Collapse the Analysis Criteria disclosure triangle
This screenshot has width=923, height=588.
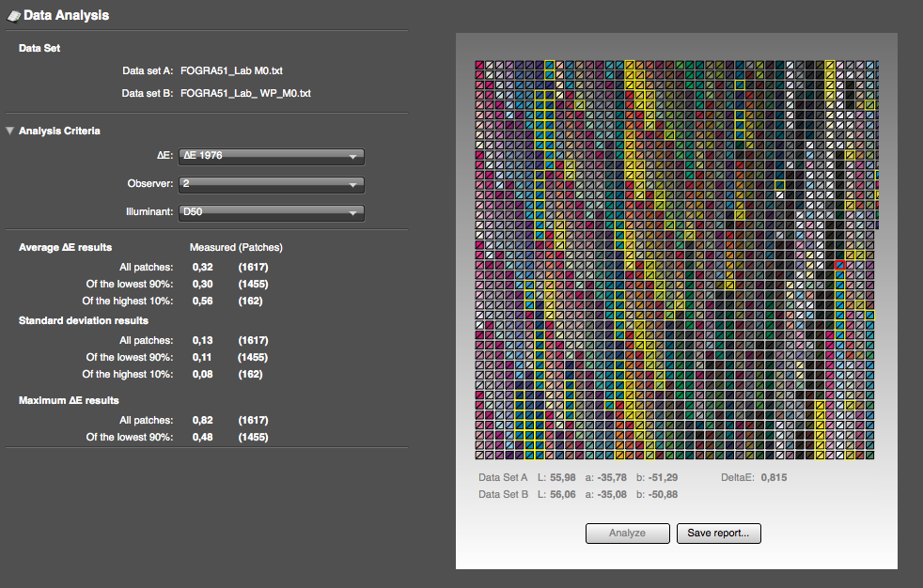click(x=10, y=131)
